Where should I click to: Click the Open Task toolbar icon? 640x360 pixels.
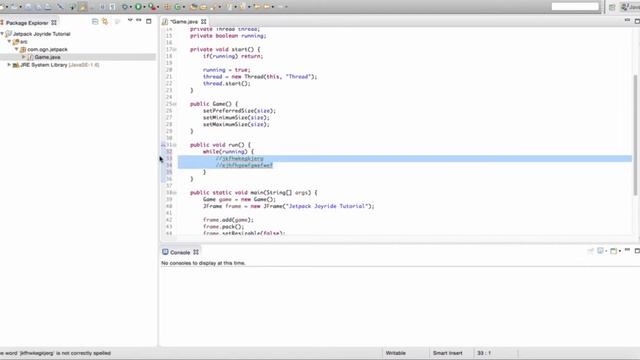(203, 7)
